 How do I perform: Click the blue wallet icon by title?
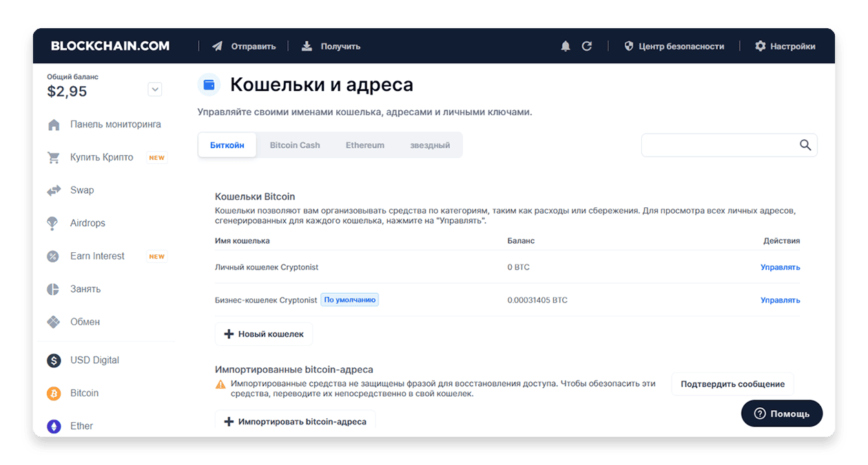tap(209, 85)
